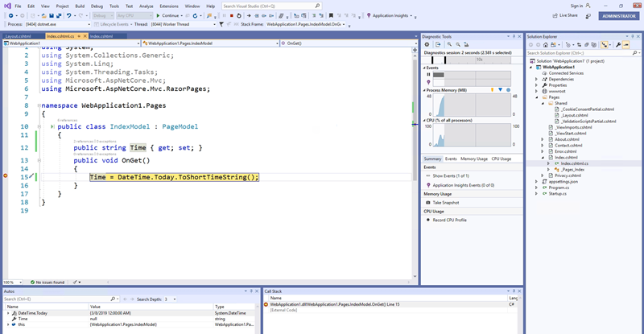Switch to the Memory Usage tab

click(x=473, y=159)
